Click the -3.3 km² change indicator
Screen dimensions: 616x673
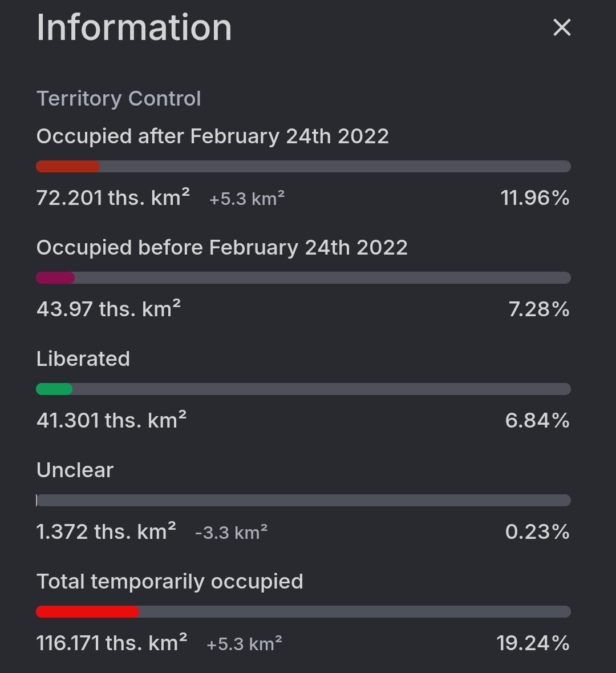(x=231, y=533)
